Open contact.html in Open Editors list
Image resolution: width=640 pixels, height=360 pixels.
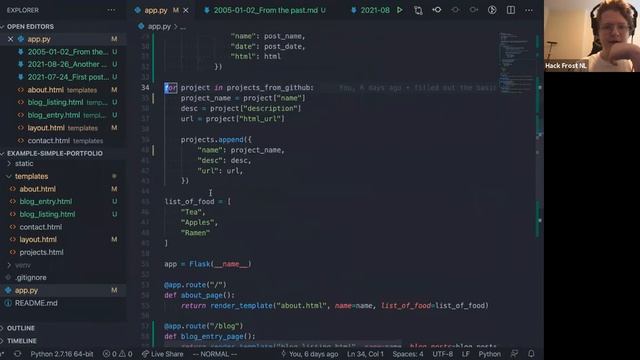coord(49,140)
